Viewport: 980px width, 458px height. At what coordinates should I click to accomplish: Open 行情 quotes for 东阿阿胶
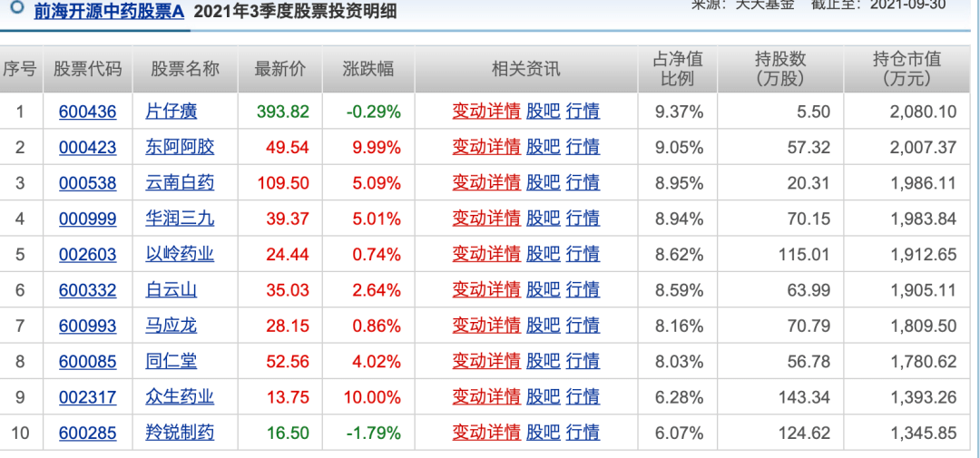click(x=583, y=148)
